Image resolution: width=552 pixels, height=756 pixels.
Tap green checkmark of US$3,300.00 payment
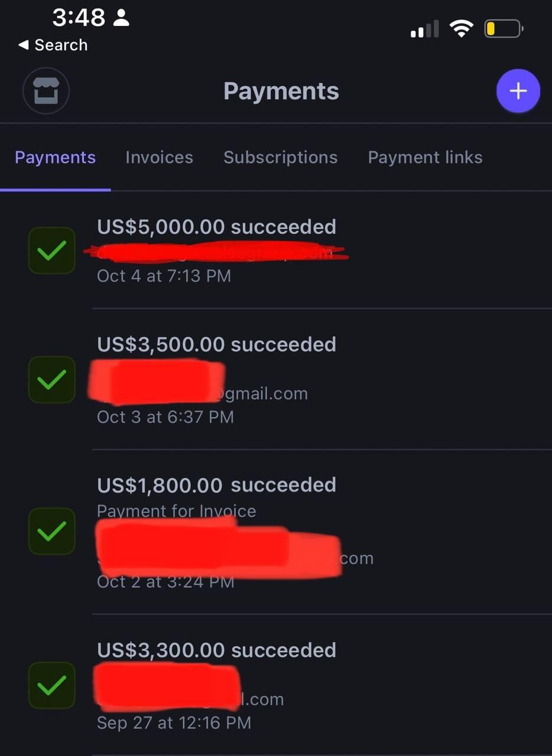52,685
